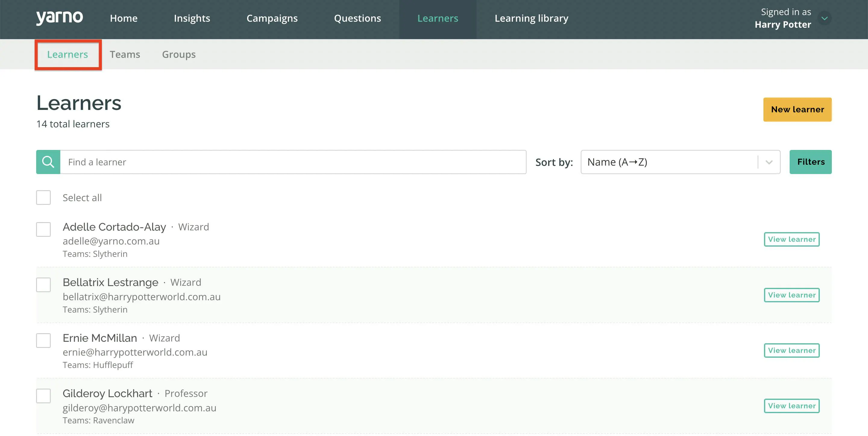The height and width of the screenshot is (436, 868).
Task: Open the Groups sub-tab
Action: [x=179, y=54]
